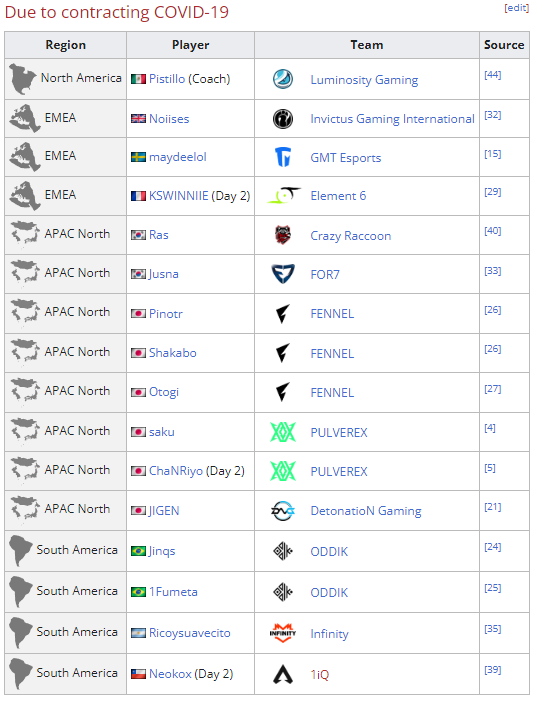Screen dimensions: 544x708
Task: Click the Luminosity Gaming team logo
Action: pos(283,79)
